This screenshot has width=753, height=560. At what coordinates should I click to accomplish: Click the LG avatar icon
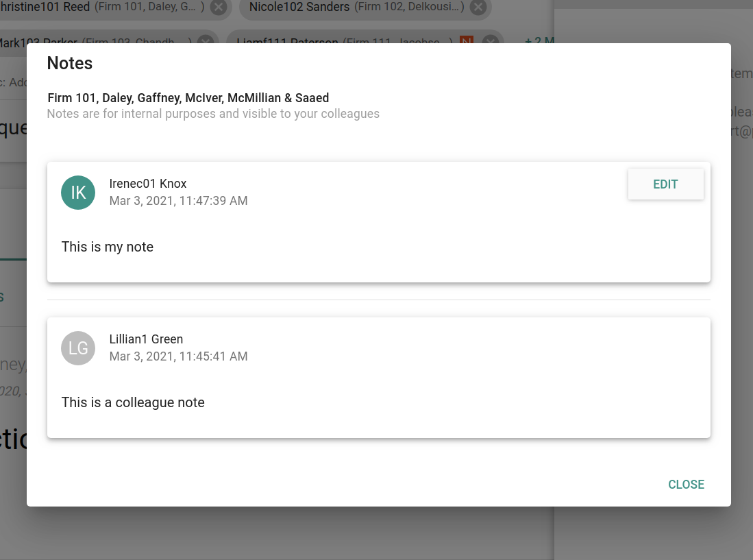[78, 348]
